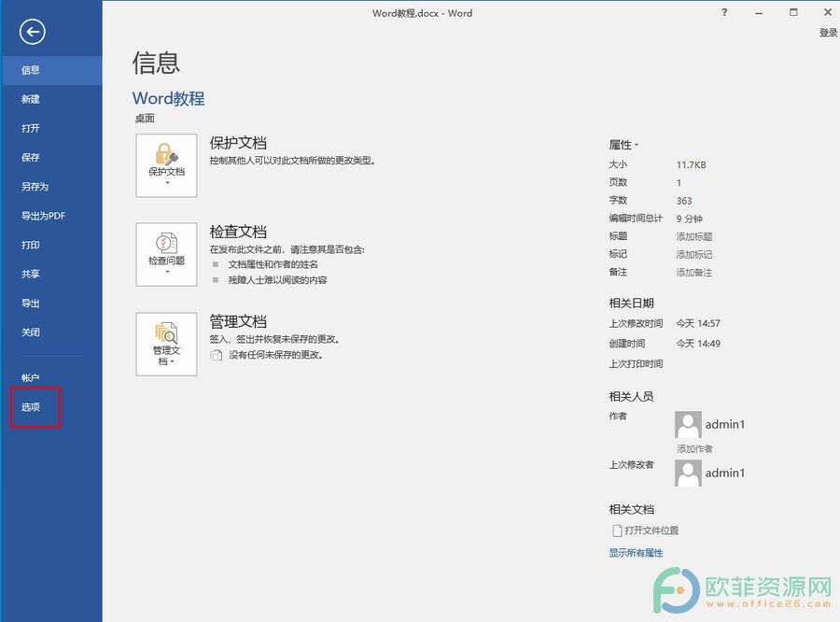Click the 11.7KB size value
Viewport: 840px width, 622px height.
tap(691, 164)
